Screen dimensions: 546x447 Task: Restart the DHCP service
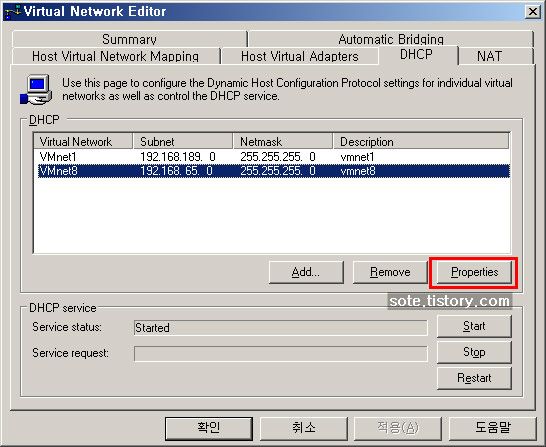pos(474,378)
